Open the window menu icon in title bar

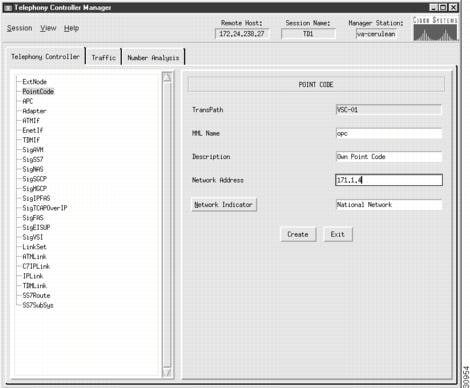(8, 8)
